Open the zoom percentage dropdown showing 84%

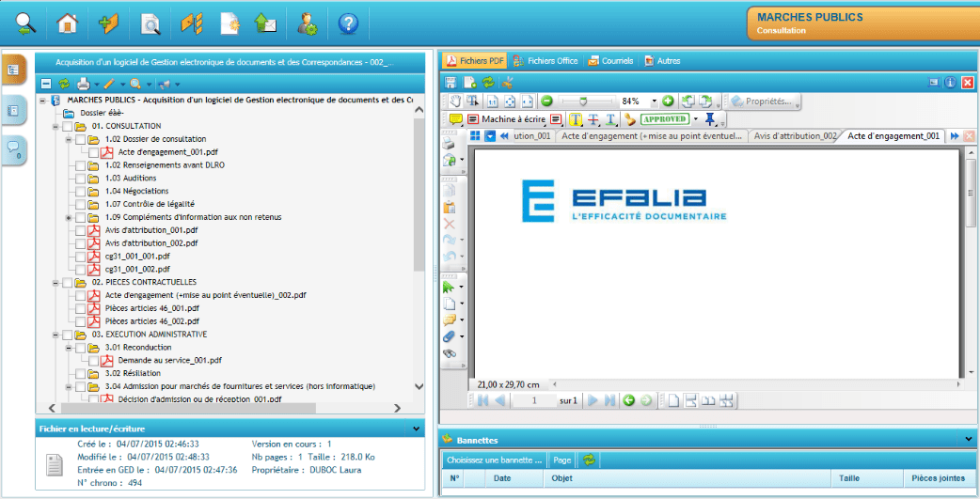coord(655,101)
